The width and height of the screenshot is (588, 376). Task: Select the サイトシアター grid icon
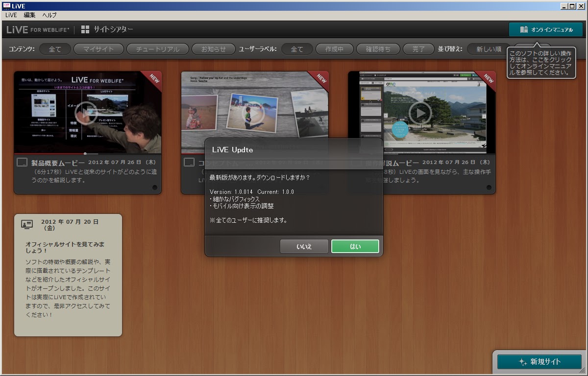85,29
